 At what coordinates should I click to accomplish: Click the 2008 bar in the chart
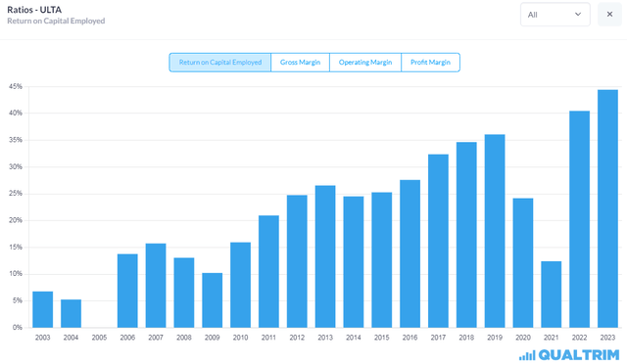point(184,293)
